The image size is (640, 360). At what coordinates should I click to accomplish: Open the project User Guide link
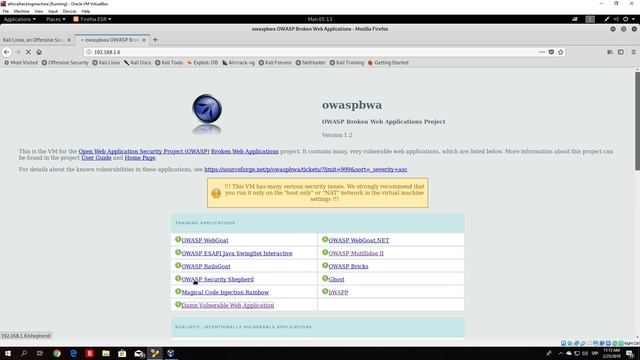96,158
